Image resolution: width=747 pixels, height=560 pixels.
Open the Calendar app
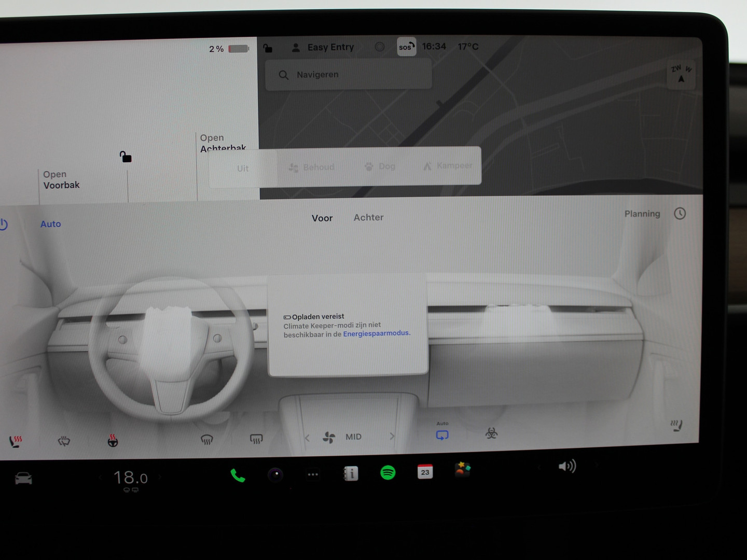425,472
